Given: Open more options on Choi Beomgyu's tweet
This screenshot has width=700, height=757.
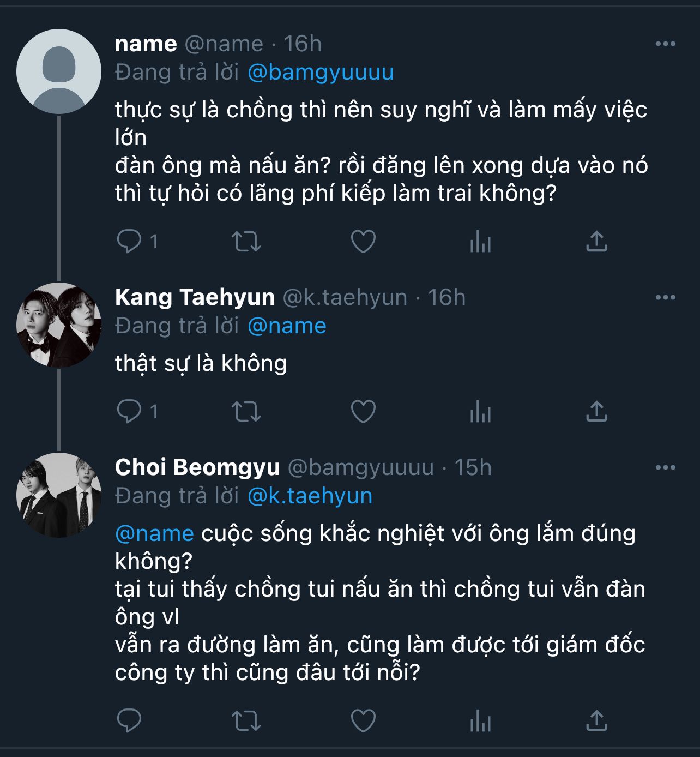Looking at the screenshot, I should (665, 468).
